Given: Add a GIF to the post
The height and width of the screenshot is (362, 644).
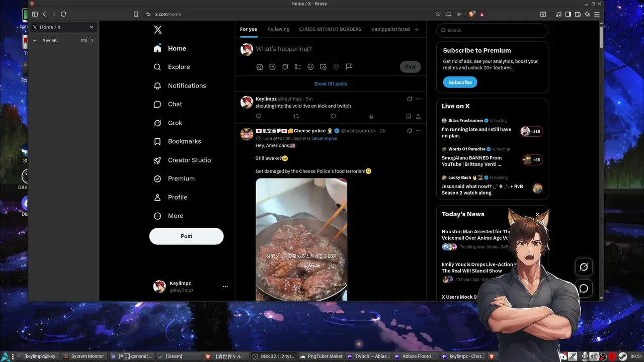Looking at the screenshot, I should pos(272,67).
